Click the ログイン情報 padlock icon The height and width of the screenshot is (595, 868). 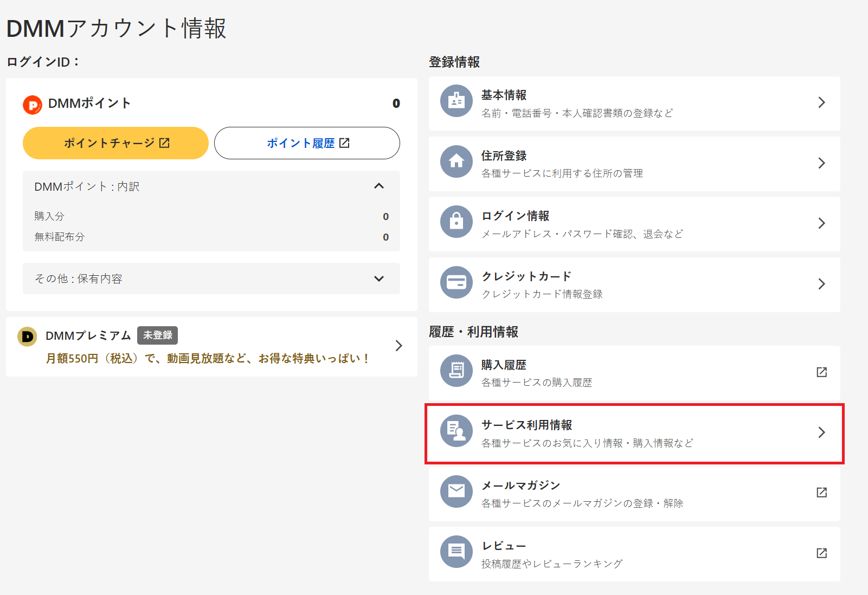[x=456, y=222]
